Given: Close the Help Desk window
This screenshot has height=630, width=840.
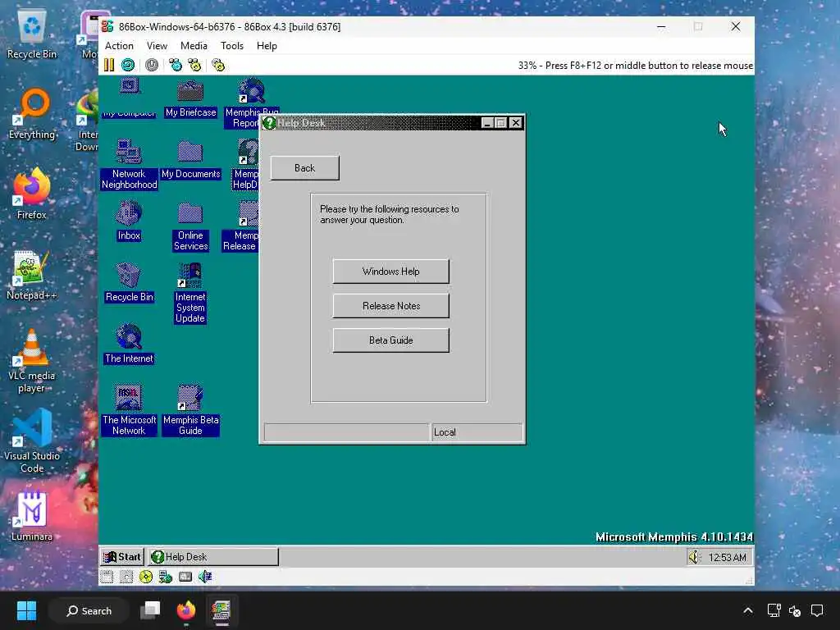Looking at the screenshot, I should point(516,123).
